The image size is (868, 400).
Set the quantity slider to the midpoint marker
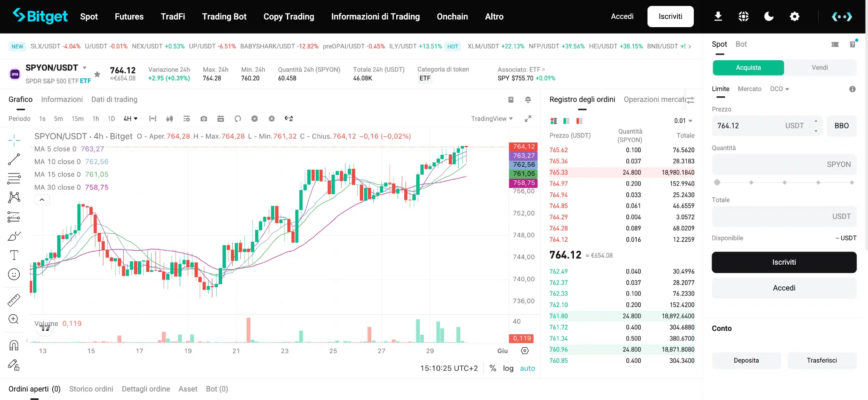785,182
